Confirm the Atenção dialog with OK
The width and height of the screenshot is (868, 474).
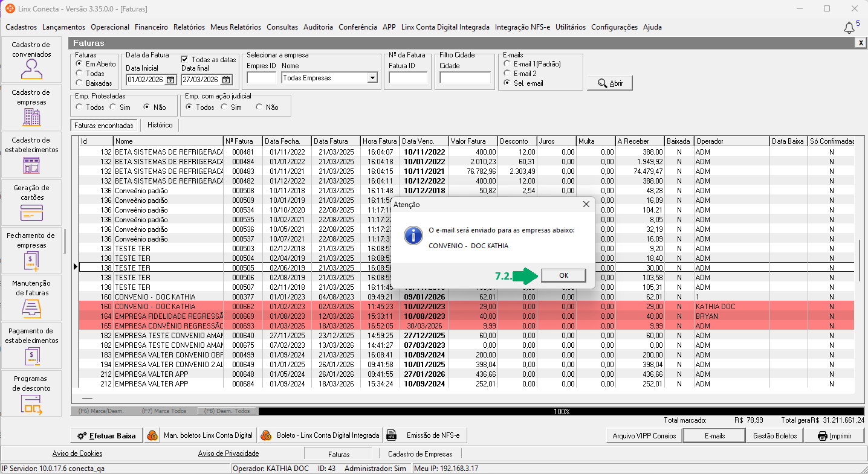(563, 275)
